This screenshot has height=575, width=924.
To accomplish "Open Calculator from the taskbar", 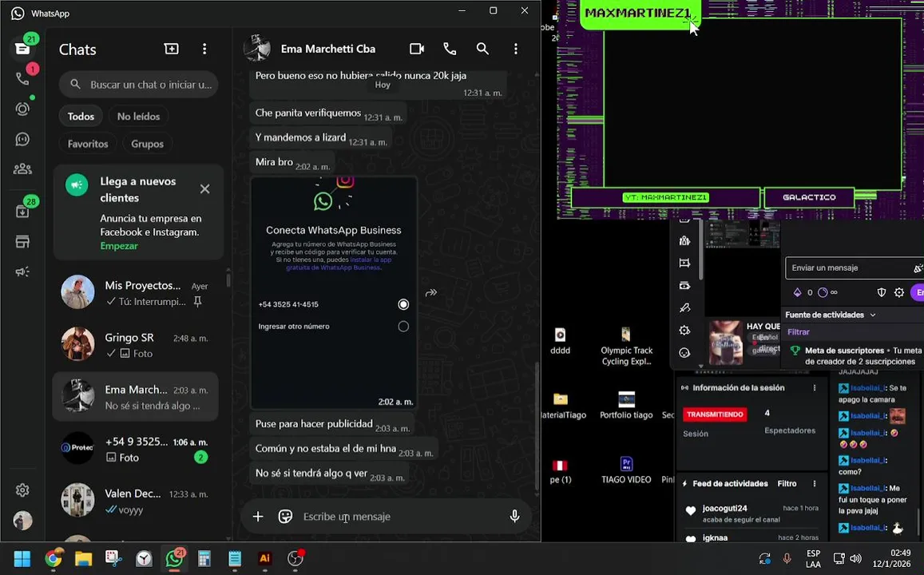I will click(x=204, y=558).
